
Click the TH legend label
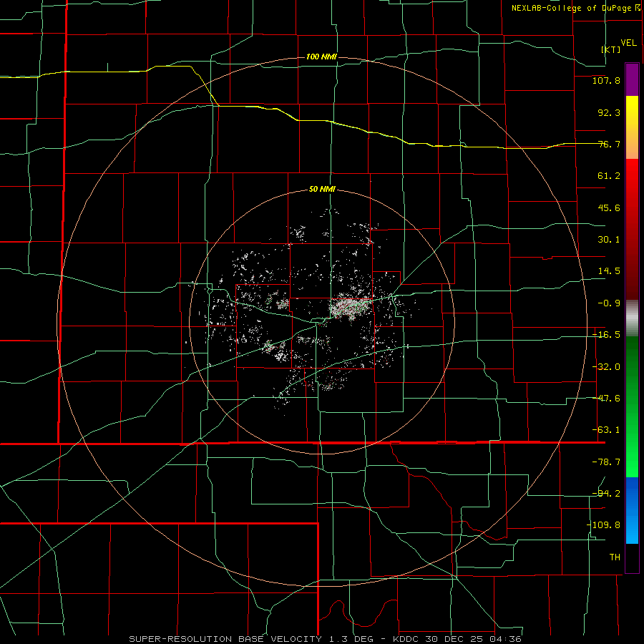pos(615,557)
